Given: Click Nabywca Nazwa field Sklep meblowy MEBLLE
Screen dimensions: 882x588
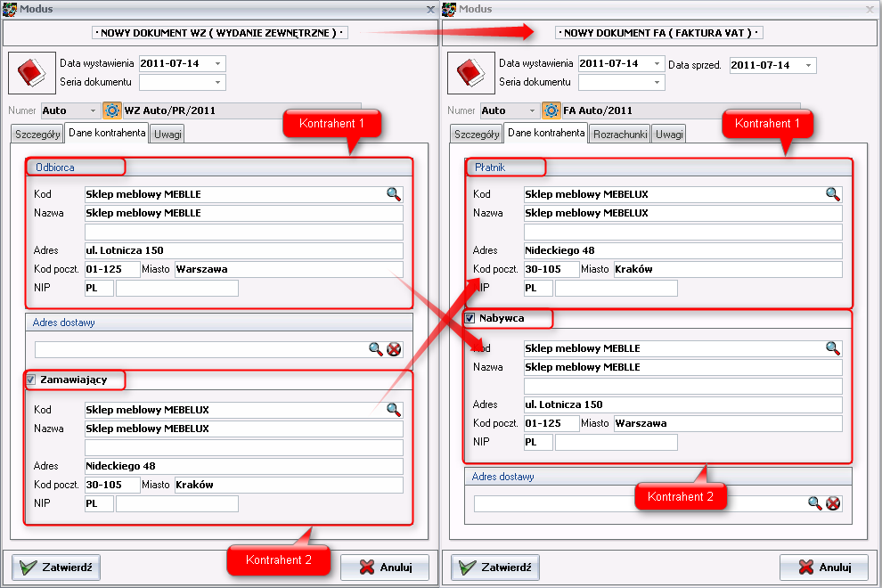Looking at the screenshot, I should pyautogui.click(x=682, y=367).
